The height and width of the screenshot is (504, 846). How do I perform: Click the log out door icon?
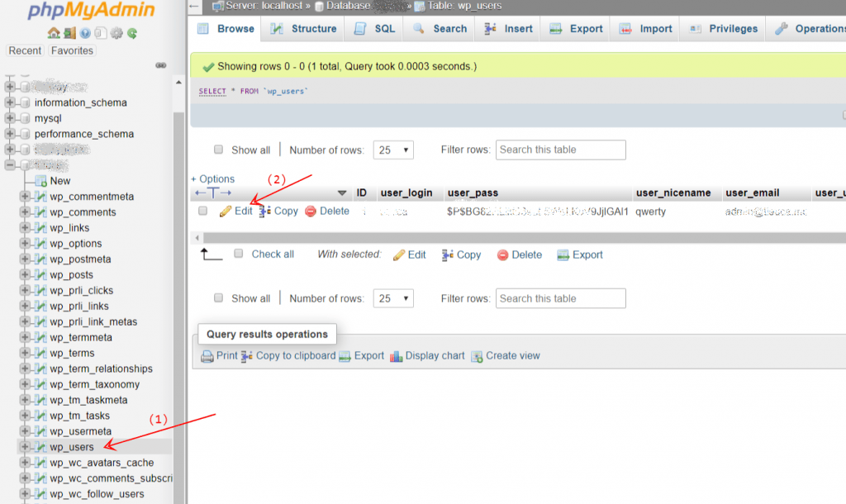(x=69, y=34)
